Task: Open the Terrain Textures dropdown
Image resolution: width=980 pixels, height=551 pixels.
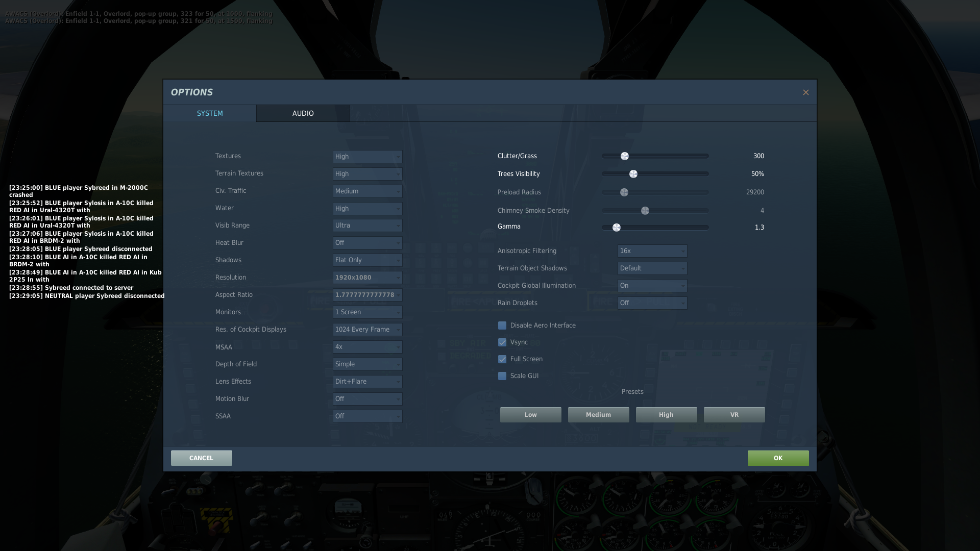Action: click(367, 174)
